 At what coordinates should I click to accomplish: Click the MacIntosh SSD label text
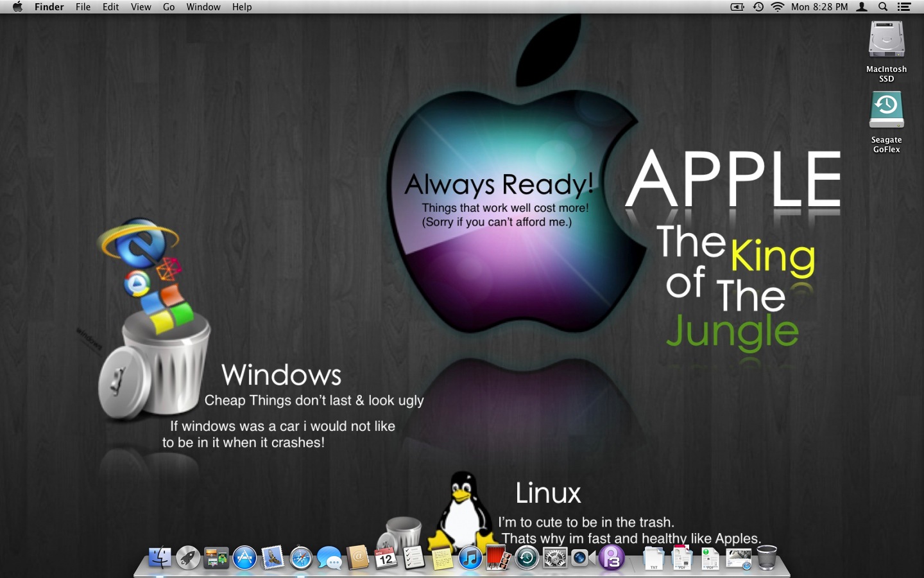(886, 74)
